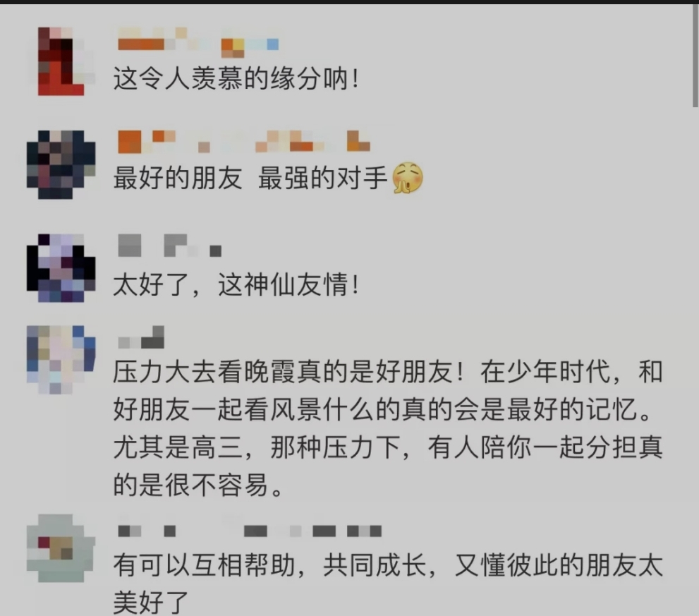Open the pale blue avatar beside 压力大去看晚霞 comment

click(61, 360)
